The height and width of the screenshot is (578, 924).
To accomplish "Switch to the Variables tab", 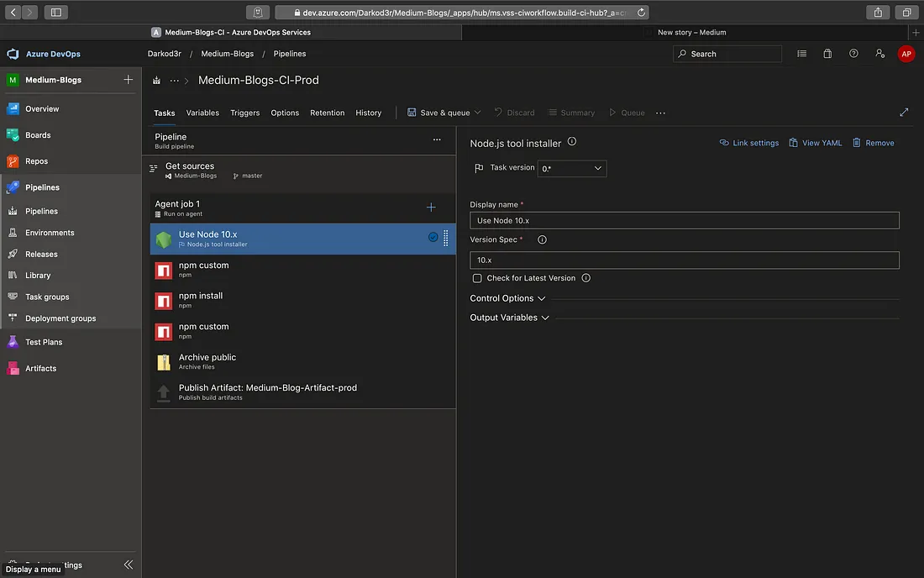I will (x=202, y=113).
